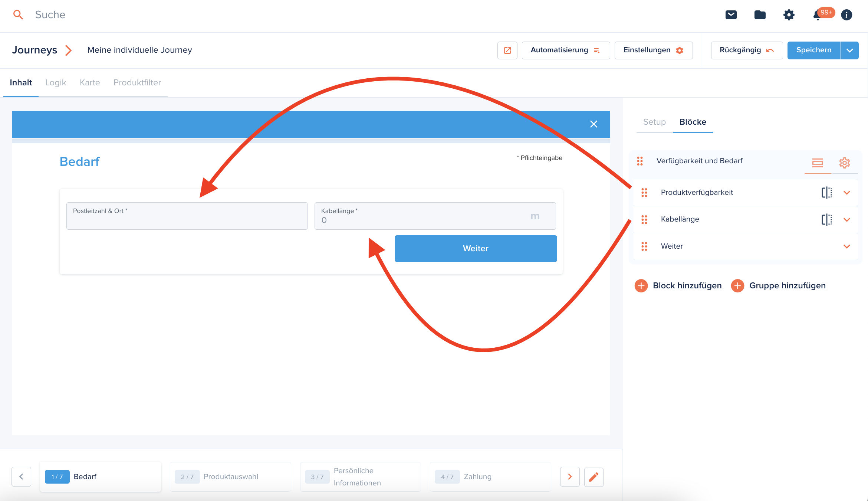
Task: Click drag handle of Kabellänge block
Action: pos(644,220)
